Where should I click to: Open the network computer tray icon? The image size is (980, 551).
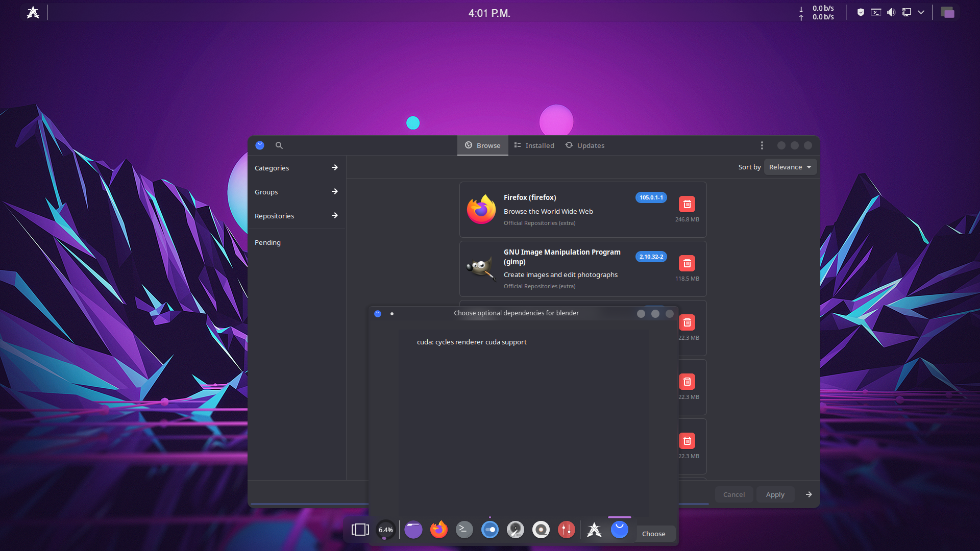906,12
